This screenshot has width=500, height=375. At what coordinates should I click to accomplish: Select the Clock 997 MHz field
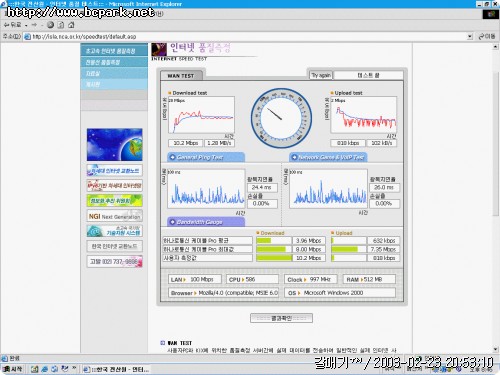click(311, 279)
